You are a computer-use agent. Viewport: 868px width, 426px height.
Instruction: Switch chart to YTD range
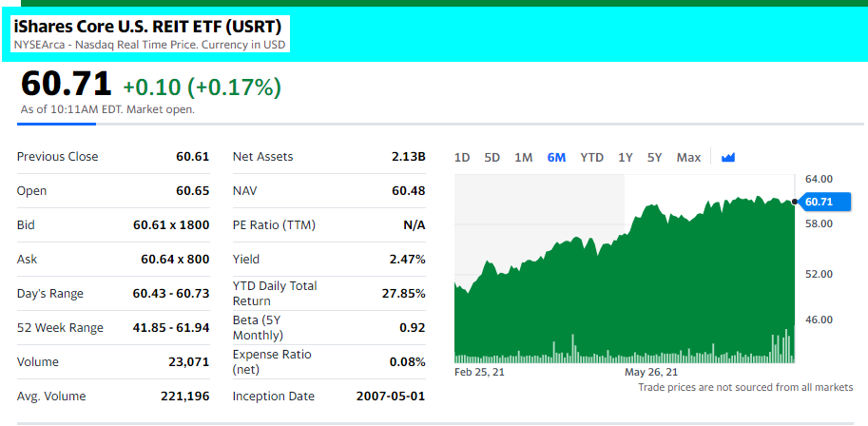click(x=591, y=157)
